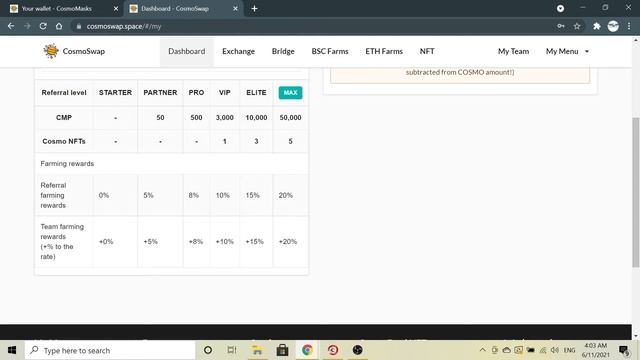The width and height of the screenshot is (640, 360).
Task: Click the address bar URL
Action: 124,27
